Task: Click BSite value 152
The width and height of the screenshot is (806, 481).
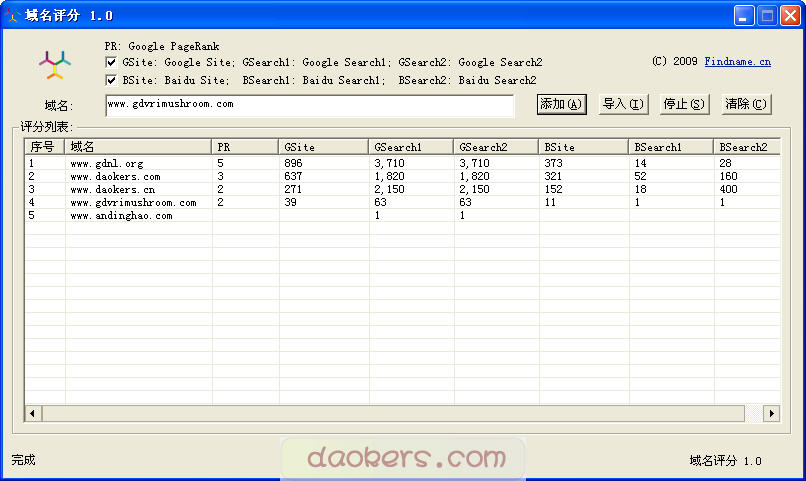Action: click(554, 189)
